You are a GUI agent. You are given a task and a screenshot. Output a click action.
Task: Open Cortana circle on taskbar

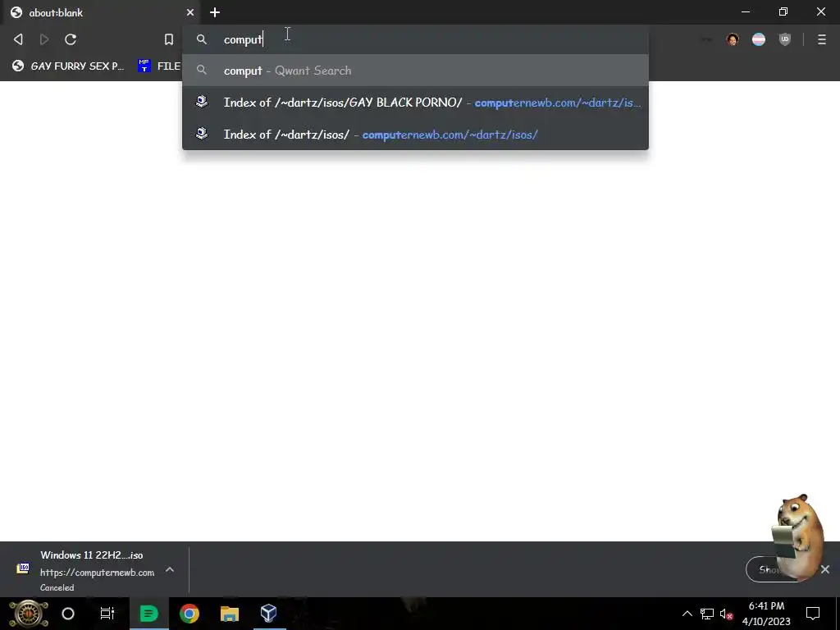pyautogui.click(x=68, y=614)
